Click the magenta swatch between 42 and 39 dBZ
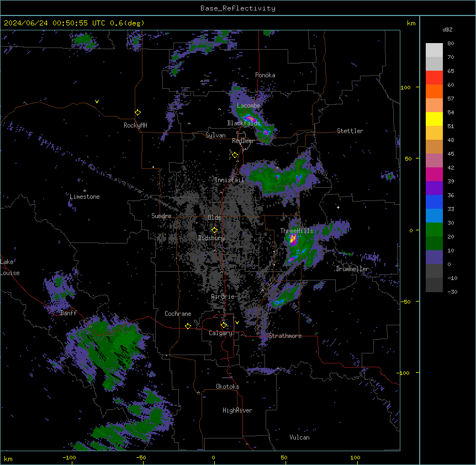Image resolution: width=476 pixels, height=465 pixels. pos(434,174)
